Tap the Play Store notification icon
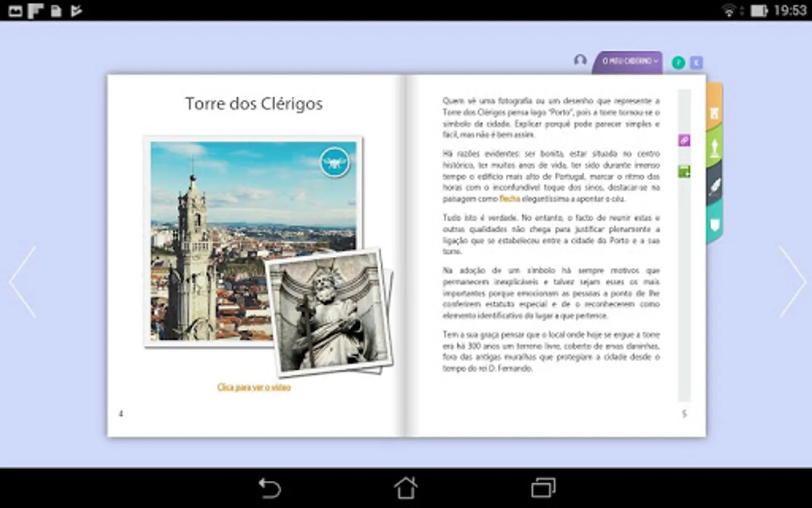Viewport: 812px width, 508px height. (76, 11)
